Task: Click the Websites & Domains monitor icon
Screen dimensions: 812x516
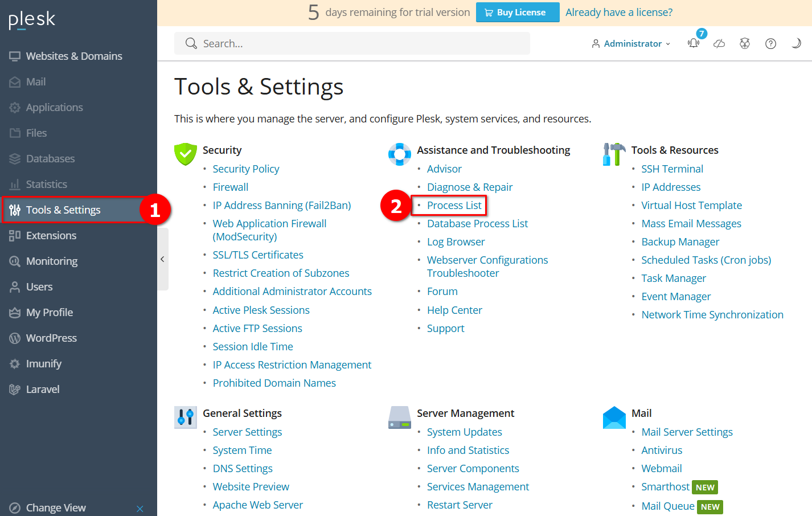Action: point(15,56)
